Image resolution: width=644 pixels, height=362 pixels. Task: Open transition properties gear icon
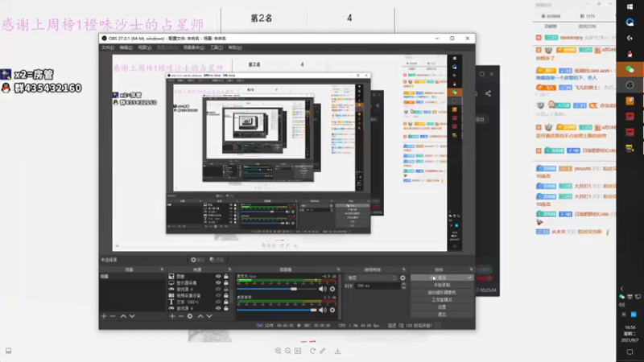click(x=402, y=278)
